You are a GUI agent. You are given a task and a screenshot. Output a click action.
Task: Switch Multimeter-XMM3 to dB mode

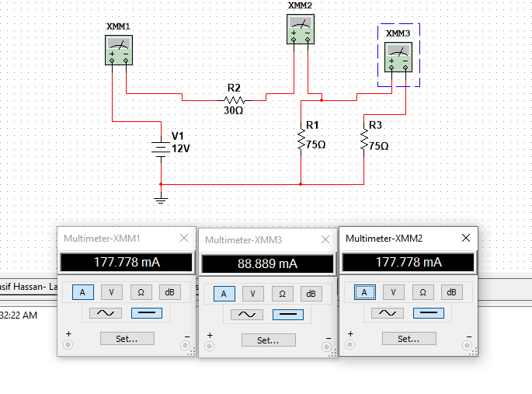(311, 294)
